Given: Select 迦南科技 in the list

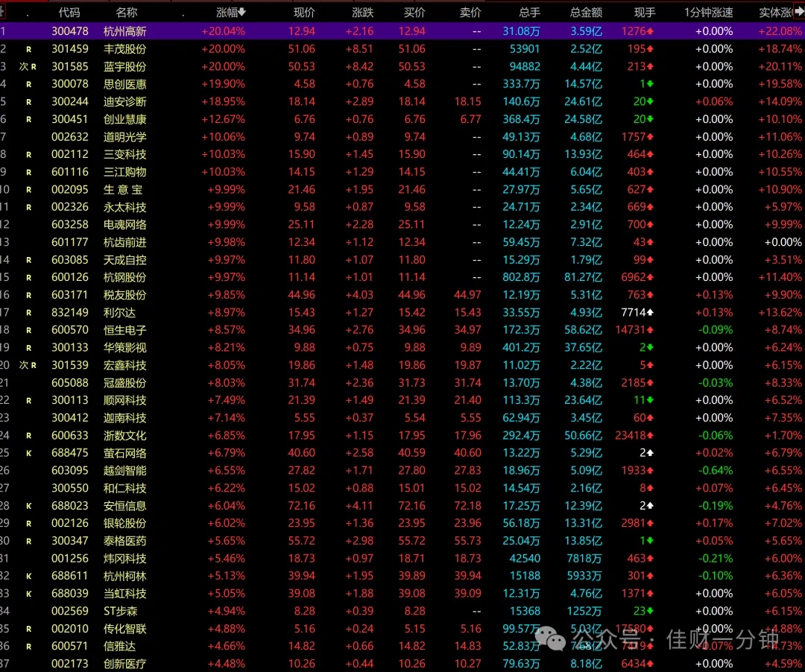Looking at the screenshot, I should pos(124,418).
